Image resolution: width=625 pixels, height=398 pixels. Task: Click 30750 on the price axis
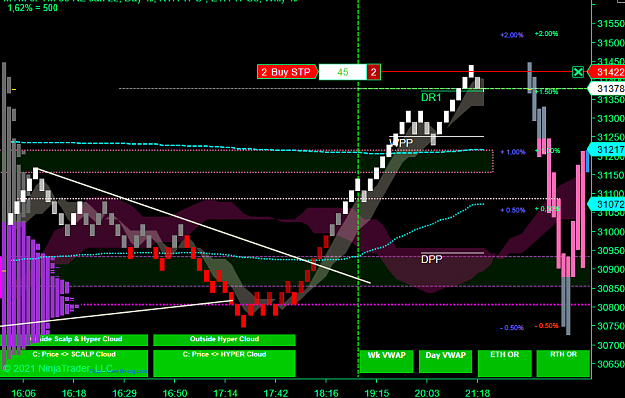point(611,326)
